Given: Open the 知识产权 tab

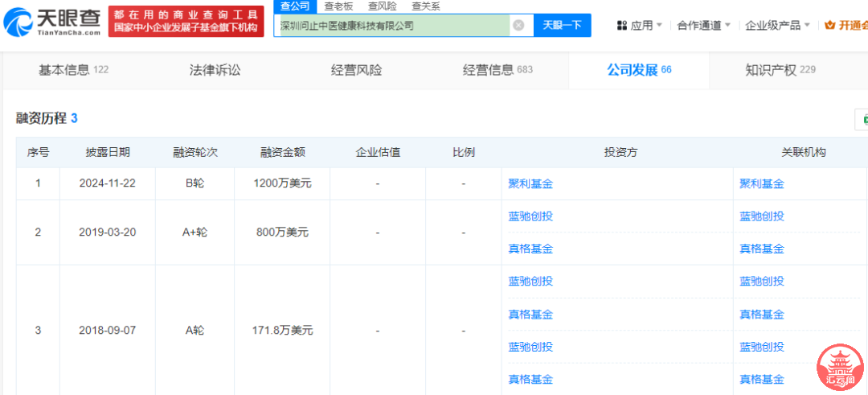Looking at the screenshot, I should click(780, 70).
